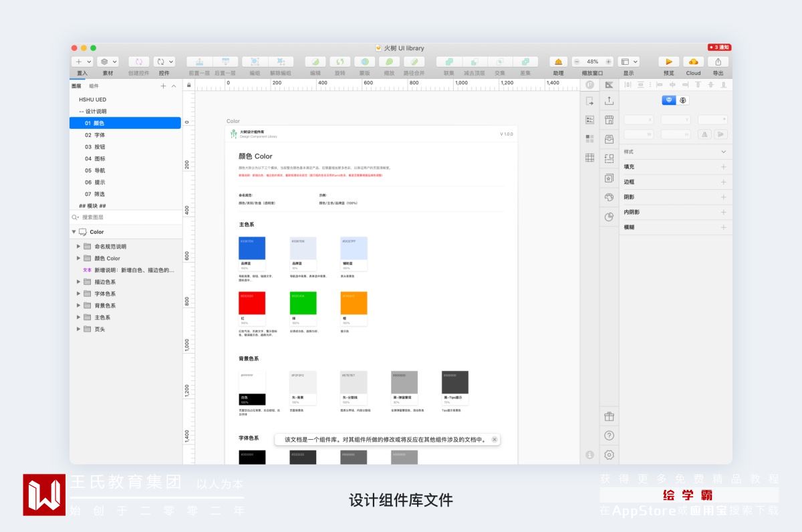Click the pie chart plugin icon
The image size is (802, 532).
609,217
